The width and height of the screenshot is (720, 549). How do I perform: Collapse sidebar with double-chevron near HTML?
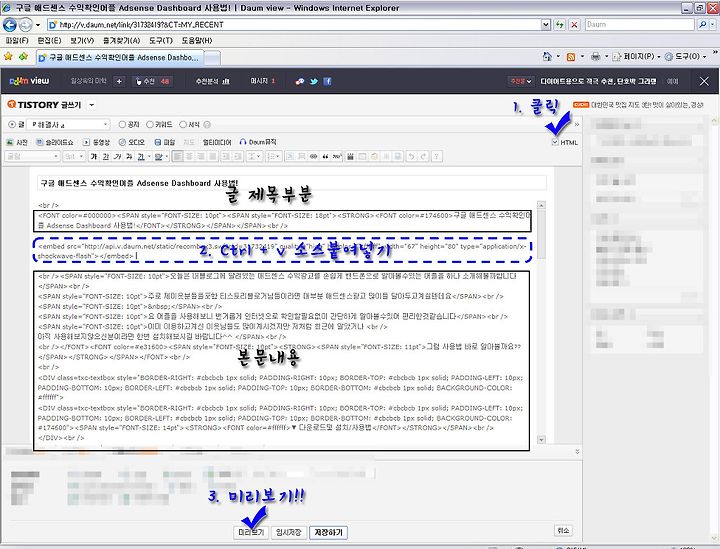[x=577, y=124]
